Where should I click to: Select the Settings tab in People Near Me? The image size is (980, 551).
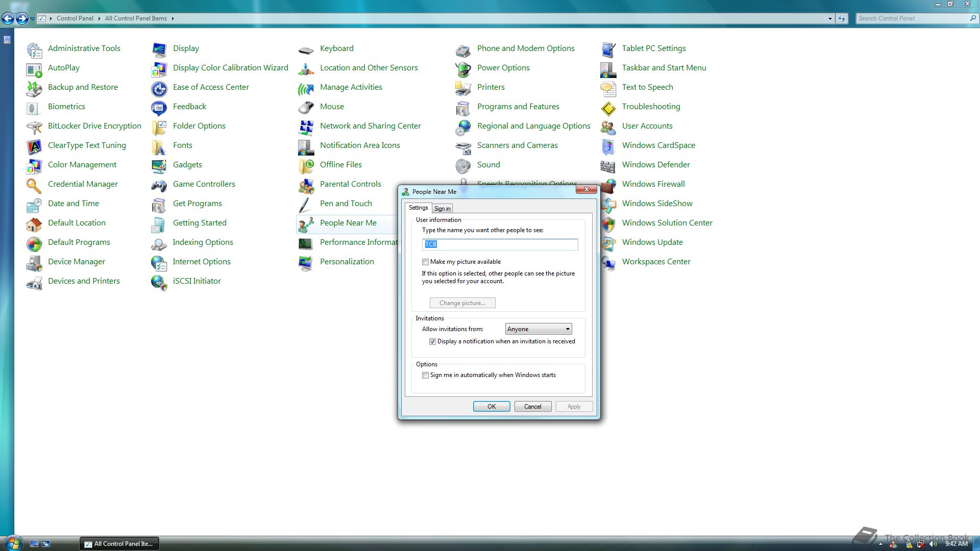coord(418,208)
